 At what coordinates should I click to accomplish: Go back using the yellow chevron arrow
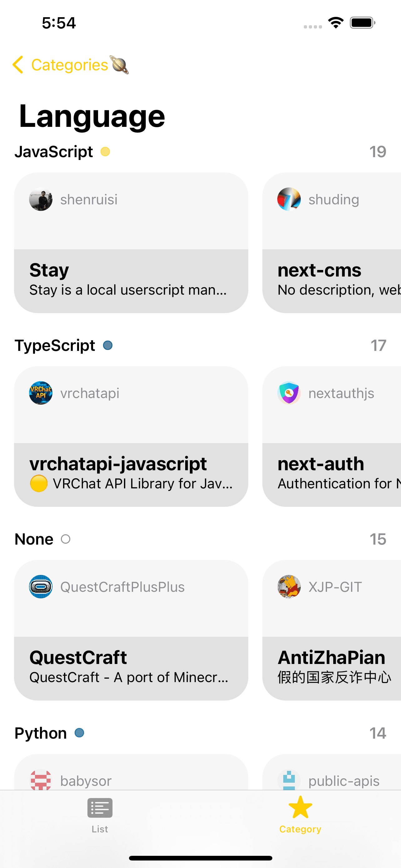[x=18, y=65]
